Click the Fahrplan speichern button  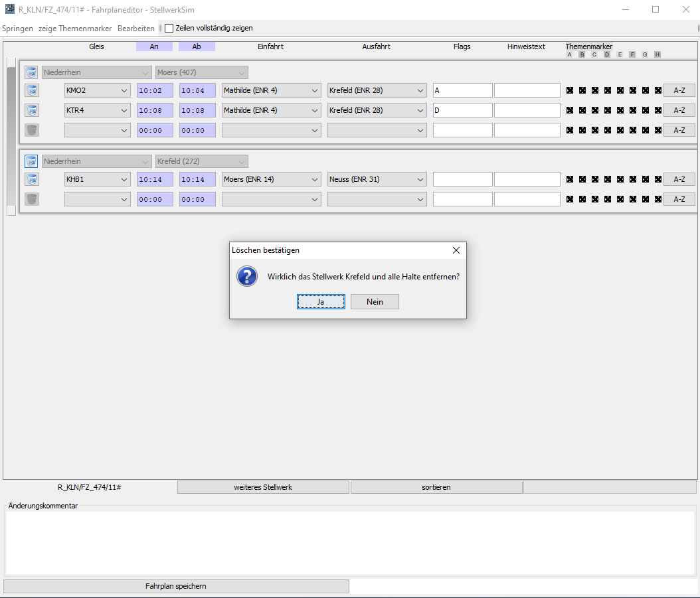pyautogui.click(x=176, y=586)
